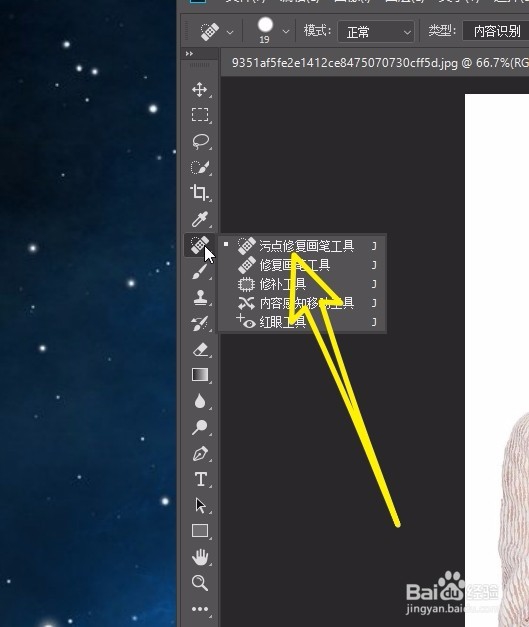Select the Hand tool
The image size is (529, 627).
[200, 557]
